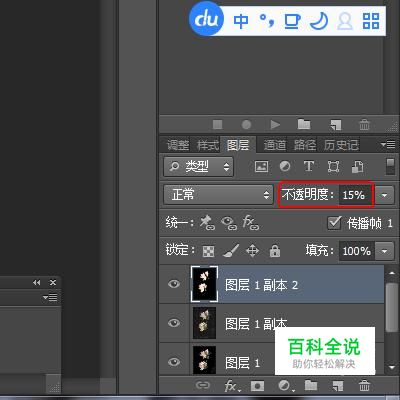
Task: Click the adjustment layer filter icon
Action: [285, 166]
